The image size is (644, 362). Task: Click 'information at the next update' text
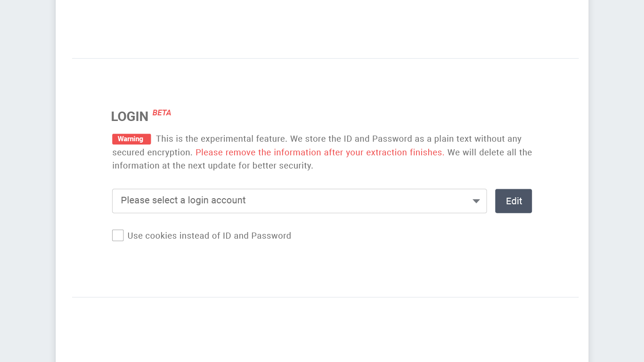pyautogui.click(x=188, y=166)
